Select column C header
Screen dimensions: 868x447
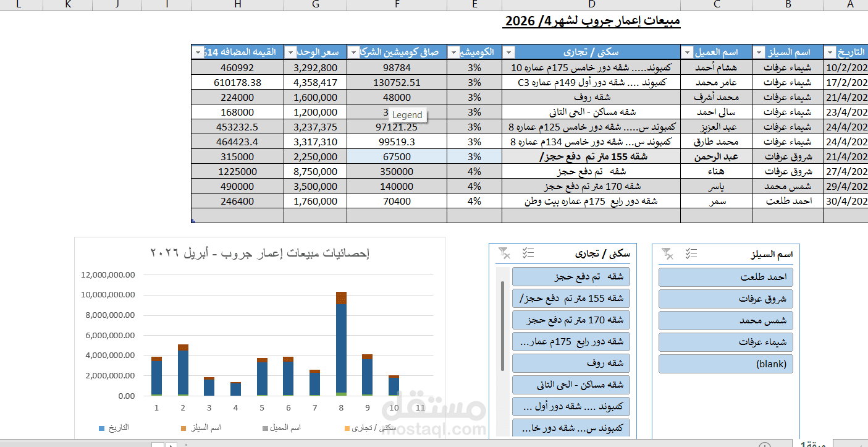point(717,4)
